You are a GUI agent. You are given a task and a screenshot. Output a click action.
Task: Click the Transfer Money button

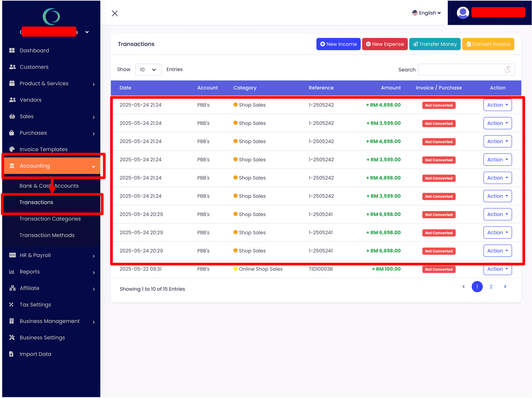pos(435,44)
